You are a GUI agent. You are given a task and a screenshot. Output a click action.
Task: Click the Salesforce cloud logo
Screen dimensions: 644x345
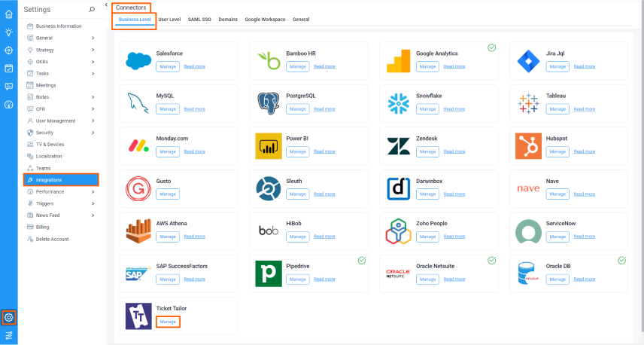coord(138,61)
